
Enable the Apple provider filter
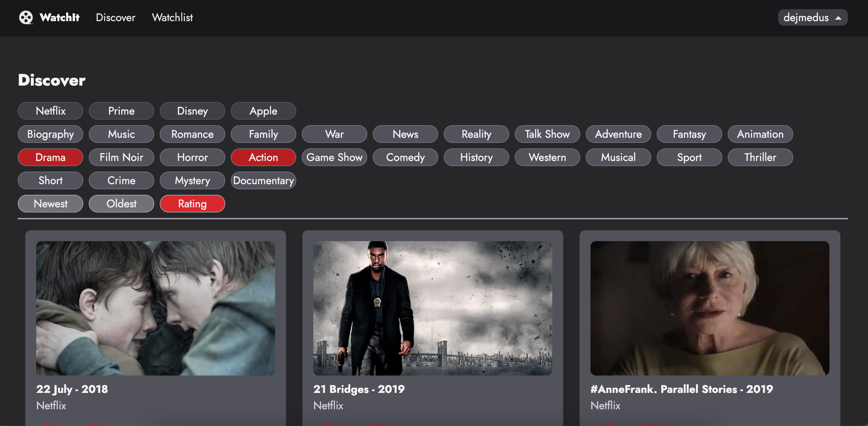tap(263, 111)
